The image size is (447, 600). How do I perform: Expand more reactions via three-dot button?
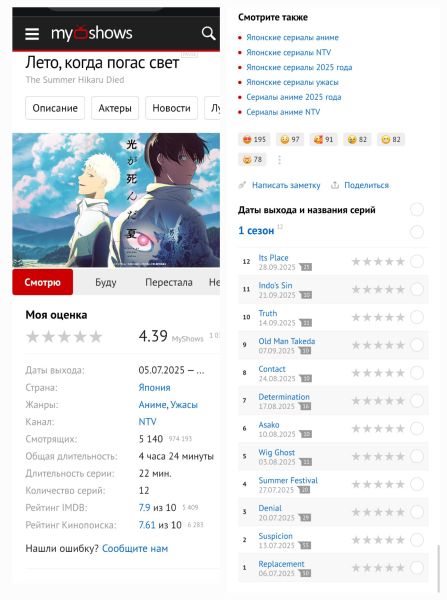279,160
